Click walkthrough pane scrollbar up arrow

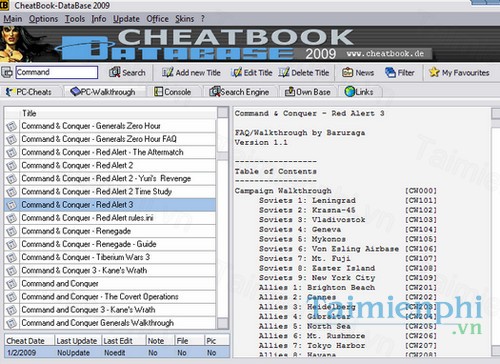pyautogui.click(x=496, y=113)
